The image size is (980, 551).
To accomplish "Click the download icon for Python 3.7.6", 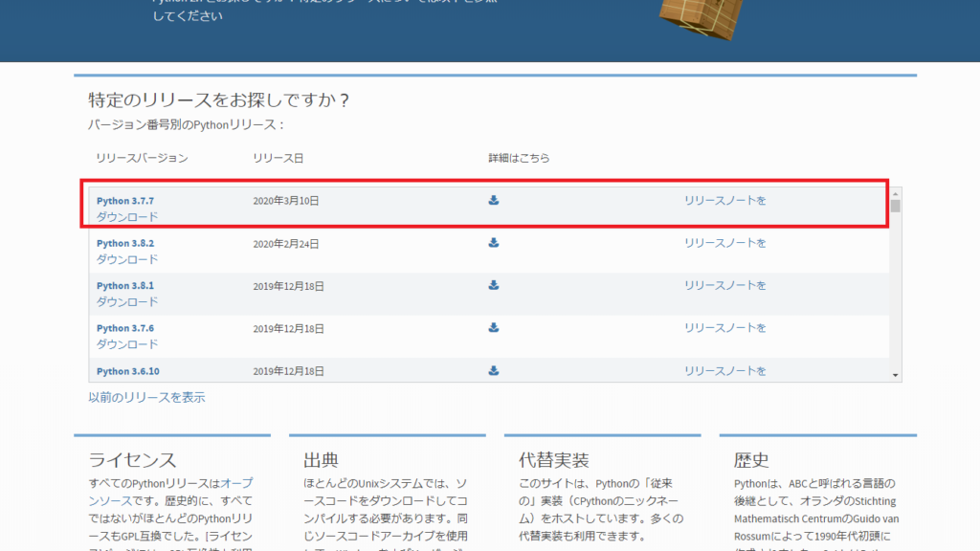I will coord(493,327).
